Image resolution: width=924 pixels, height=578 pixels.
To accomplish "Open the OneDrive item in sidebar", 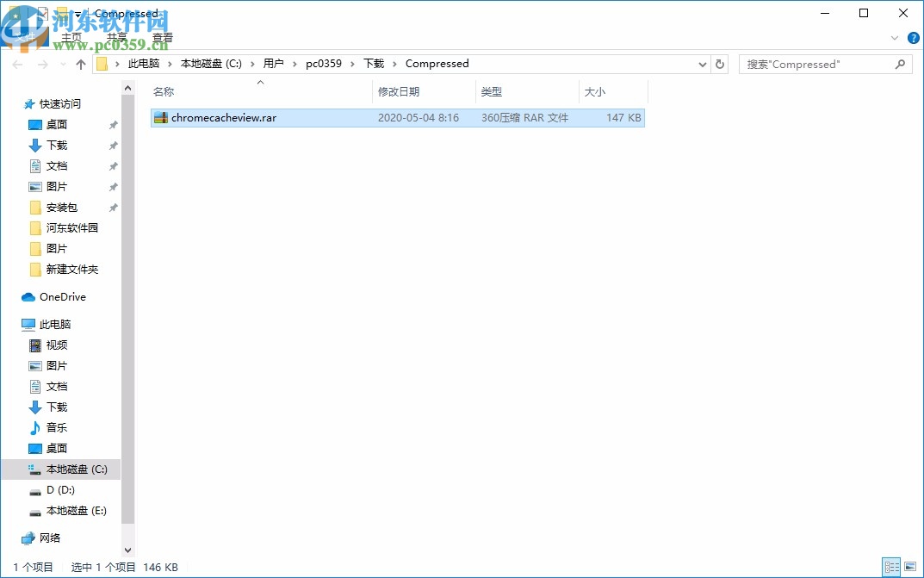I will (x=60, y=296).
